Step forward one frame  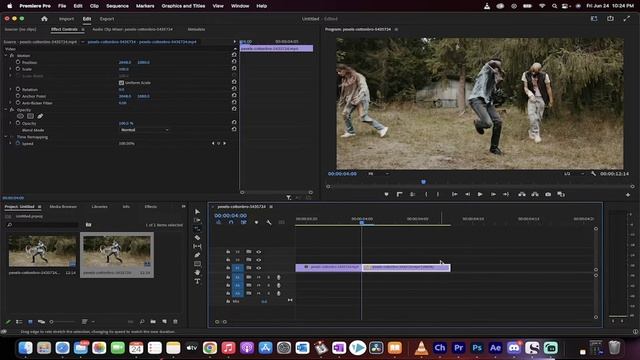493,195
